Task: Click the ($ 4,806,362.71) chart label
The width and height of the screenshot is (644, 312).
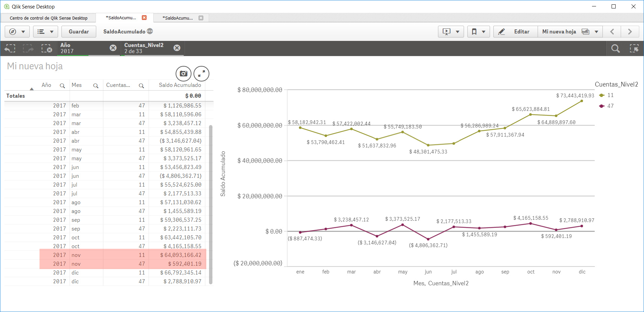Action: pos(428,245)
